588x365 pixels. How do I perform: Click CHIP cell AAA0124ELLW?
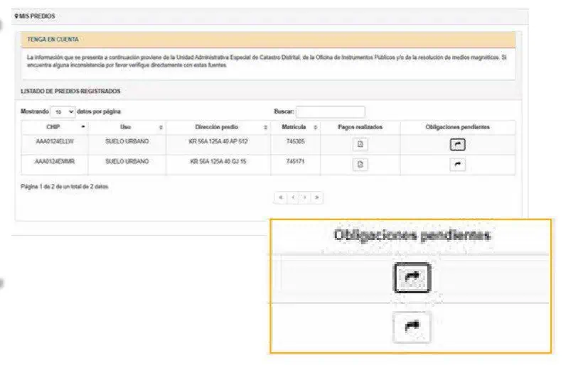click(x=55, y=141)
